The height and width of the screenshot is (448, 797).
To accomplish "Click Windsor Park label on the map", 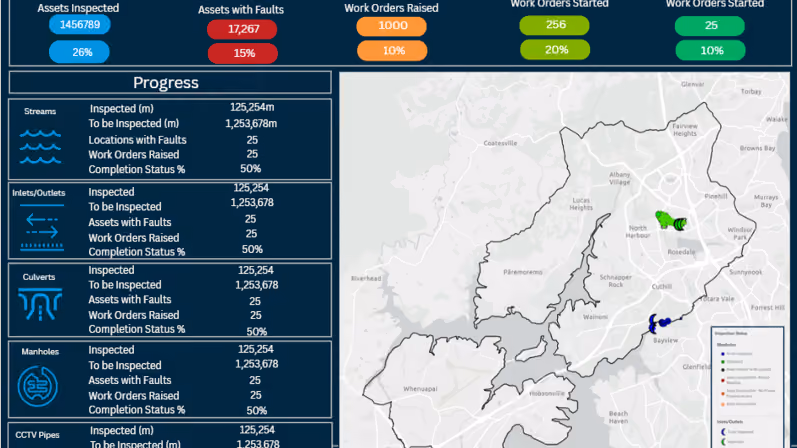I will coord(740,234).
